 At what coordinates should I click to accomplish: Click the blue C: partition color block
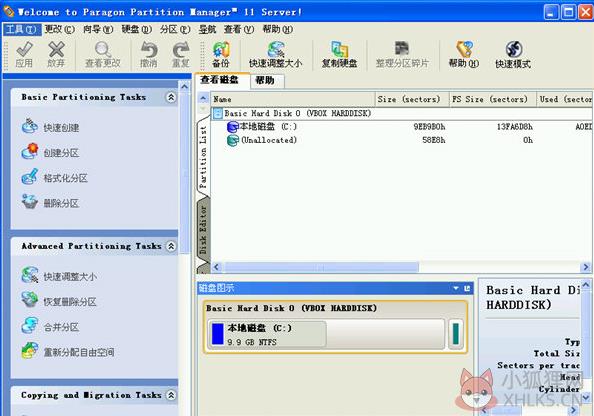pyautogui.click(x=217, y=334)
